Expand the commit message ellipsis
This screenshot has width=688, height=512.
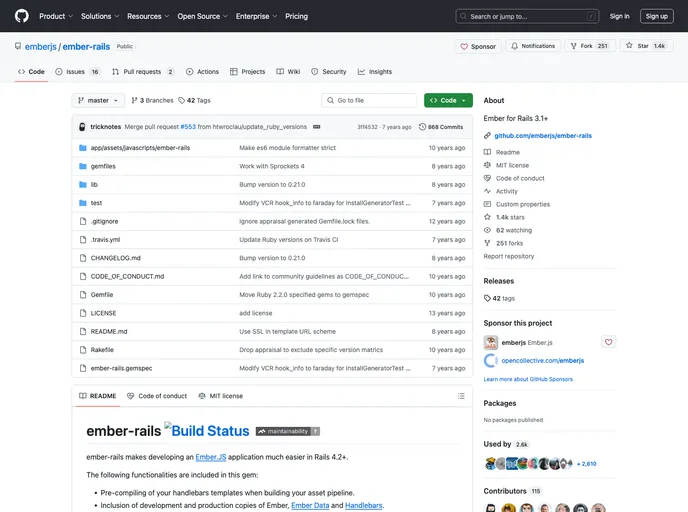coord(316,127)
